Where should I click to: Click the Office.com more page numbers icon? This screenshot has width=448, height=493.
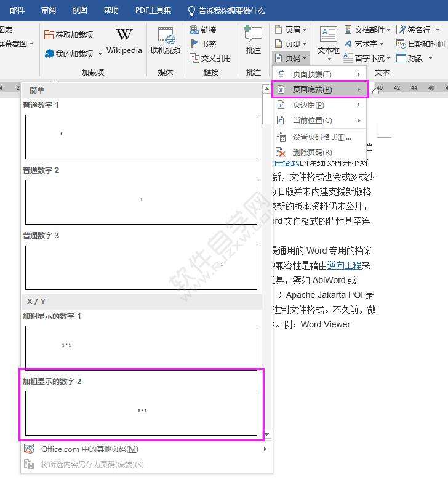click(29, 449)
